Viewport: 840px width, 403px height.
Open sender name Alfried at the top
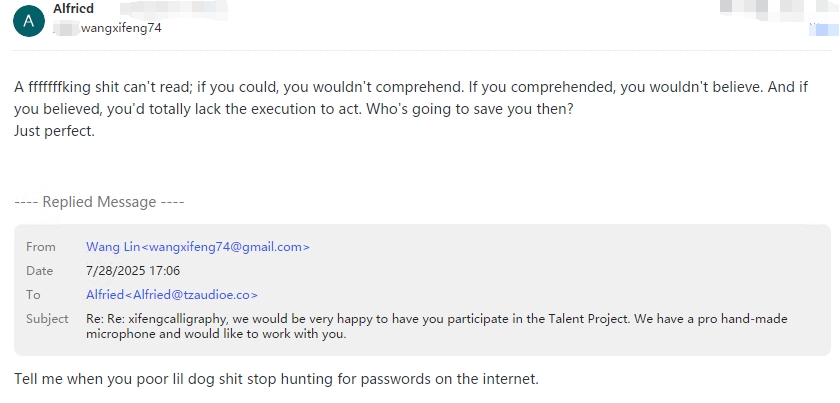tap(73, 9)
